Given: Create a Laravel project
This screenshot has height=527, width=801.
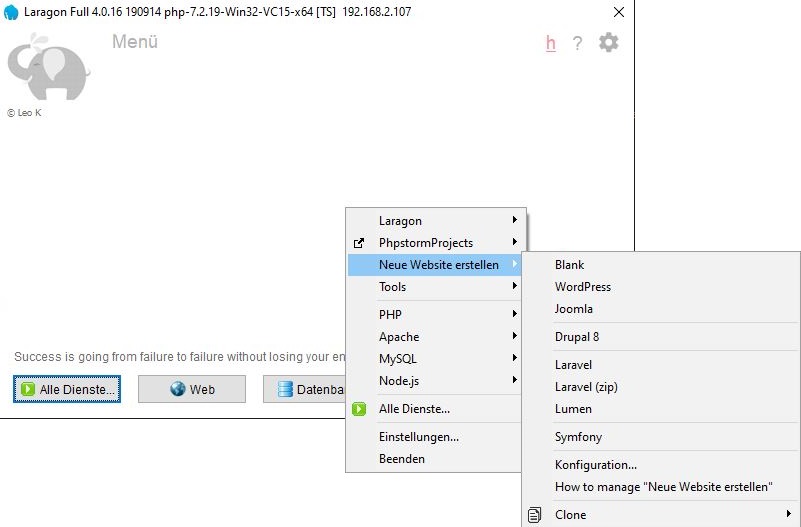Looking at the screenshot, I should click(661, 365).
